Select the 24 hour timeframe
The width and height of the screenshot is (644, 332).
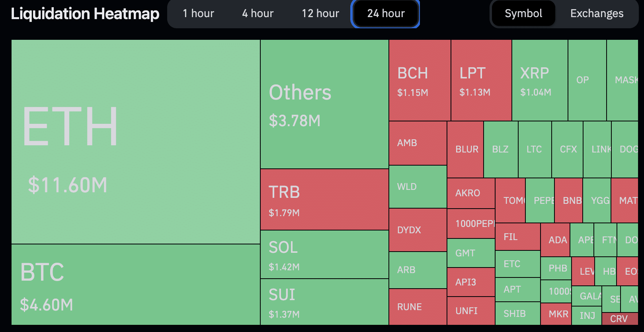tap(385, 14)
